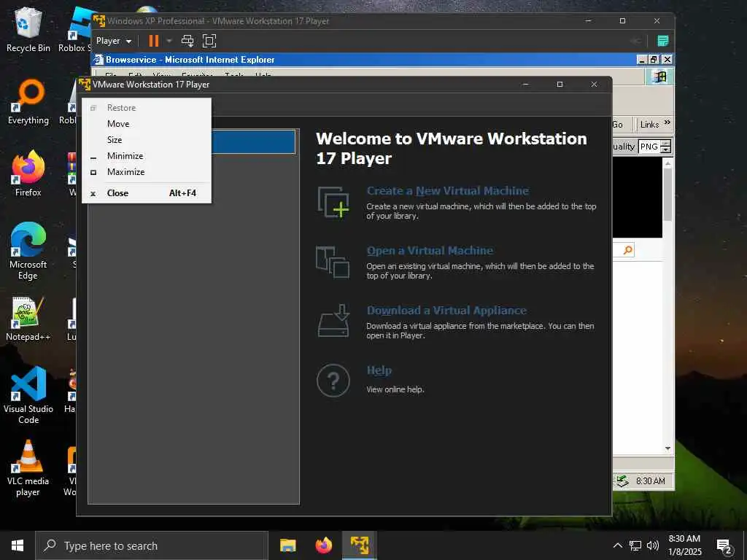Click Download a Virtual Appliance link
747x560 pixels.
pyautogui.click(x=446, y=311)
